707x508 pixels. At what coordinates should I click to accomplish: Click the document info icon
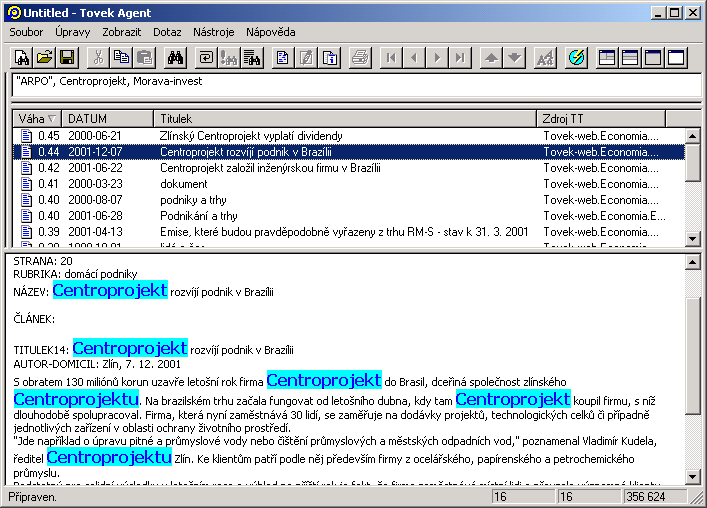(x=330, y=58)
